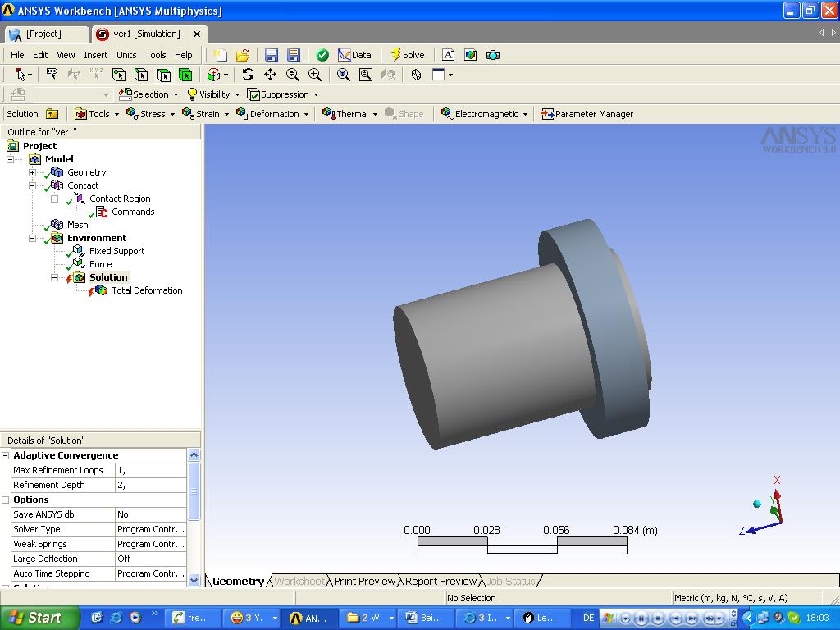Select Mesh in the outline tree
The image size is (840, 630).
click(x=77, y=225)
